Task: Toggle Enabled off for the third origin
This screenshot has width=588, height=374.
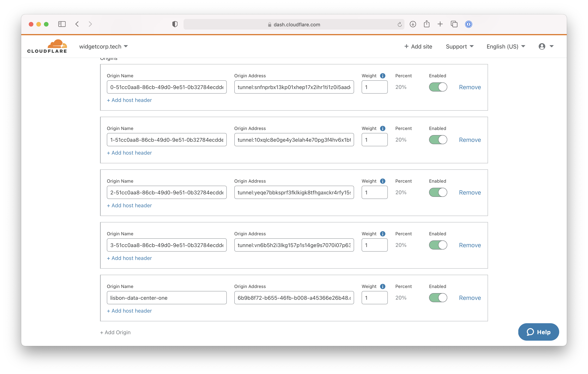Action: pos(438,192)
